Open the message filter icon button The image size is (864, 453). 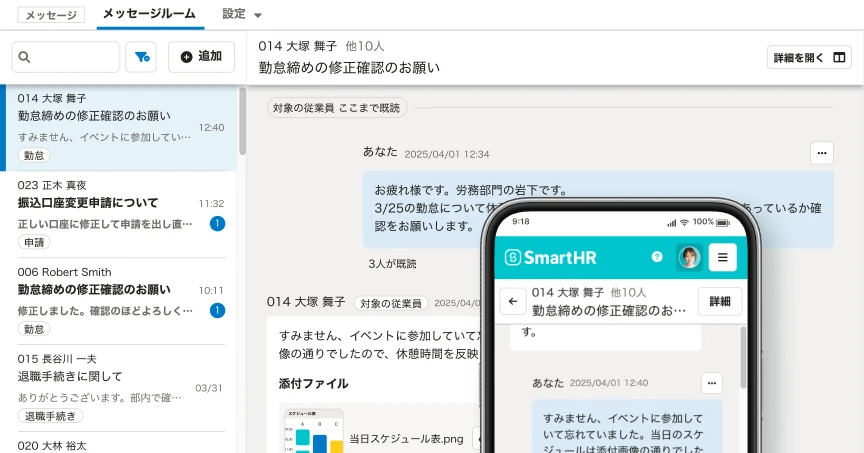tap(141, 57)
